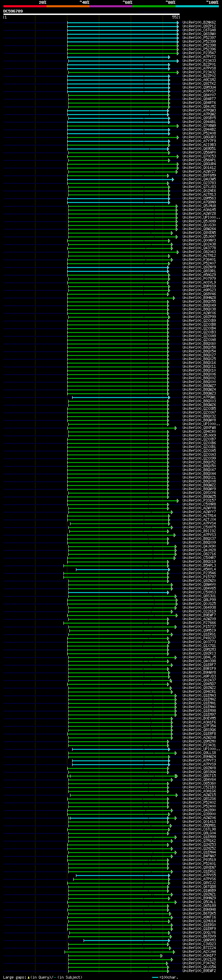Screen dimensions: 222x980
Task: Click hit label UniRef100_O82716
Action: 199,554
